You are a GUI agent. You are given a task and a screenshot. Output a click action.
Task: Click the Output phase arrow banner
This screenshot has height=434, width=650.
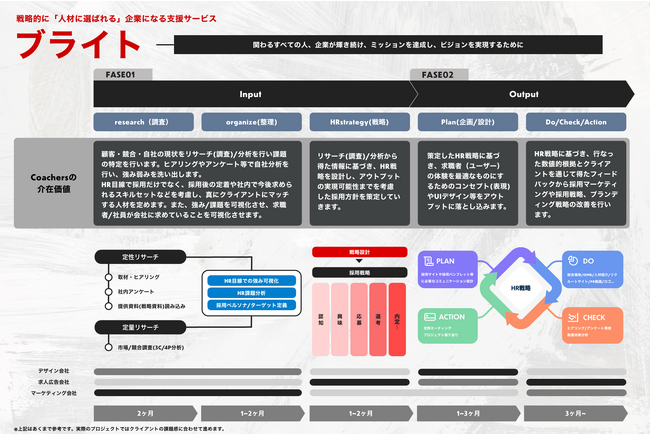(522, 94)
